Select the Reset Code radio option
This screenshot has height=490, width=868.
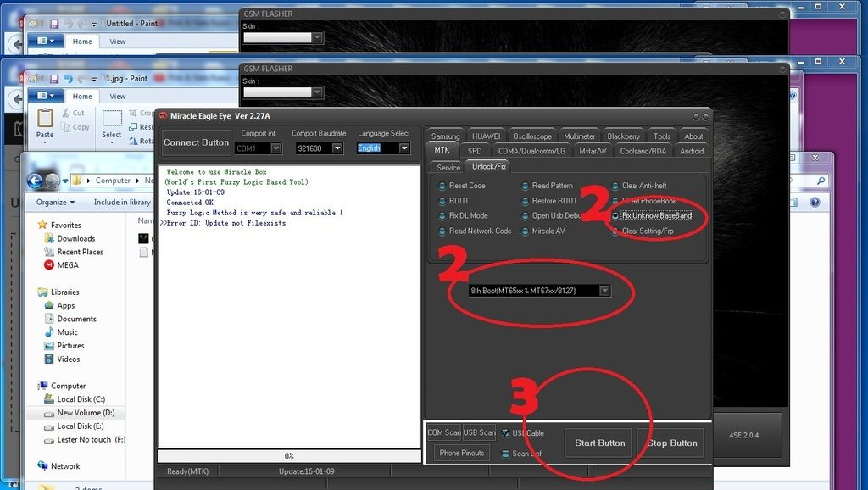[x=442, y=186]
